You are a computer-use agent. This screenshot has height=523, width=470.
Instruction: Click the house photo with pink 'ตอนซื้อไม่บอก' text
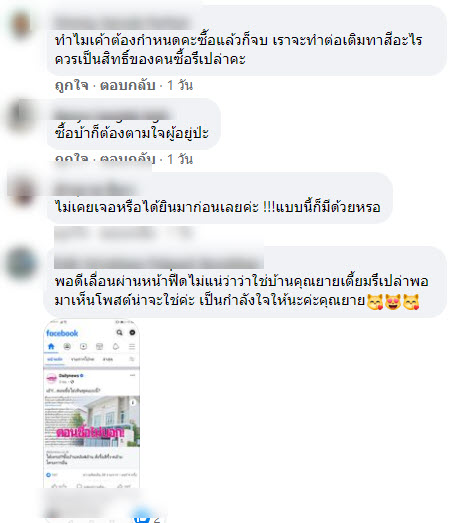tap(92, 421)
